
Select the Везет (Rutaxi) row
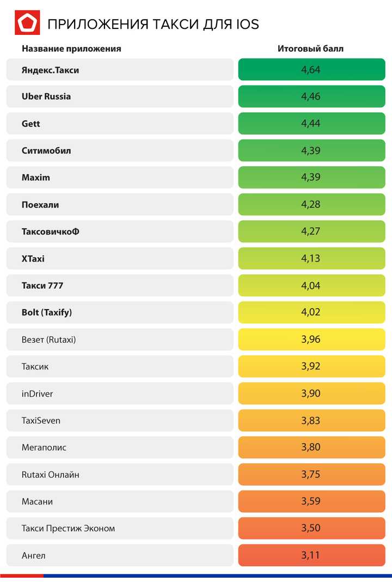tap(120, 339)
